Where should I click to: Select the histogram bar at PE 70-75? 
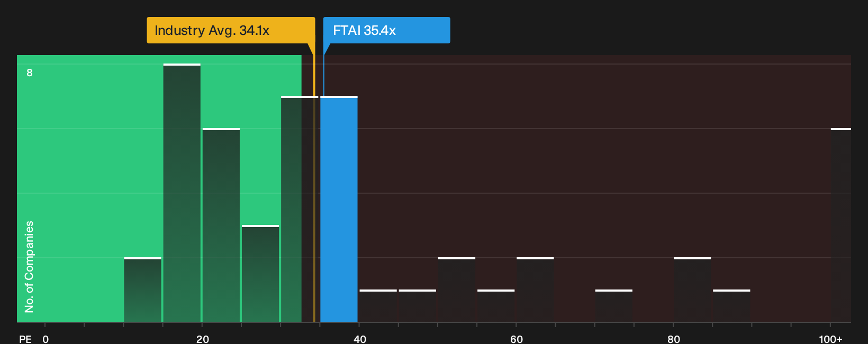(x=614, y=306)
